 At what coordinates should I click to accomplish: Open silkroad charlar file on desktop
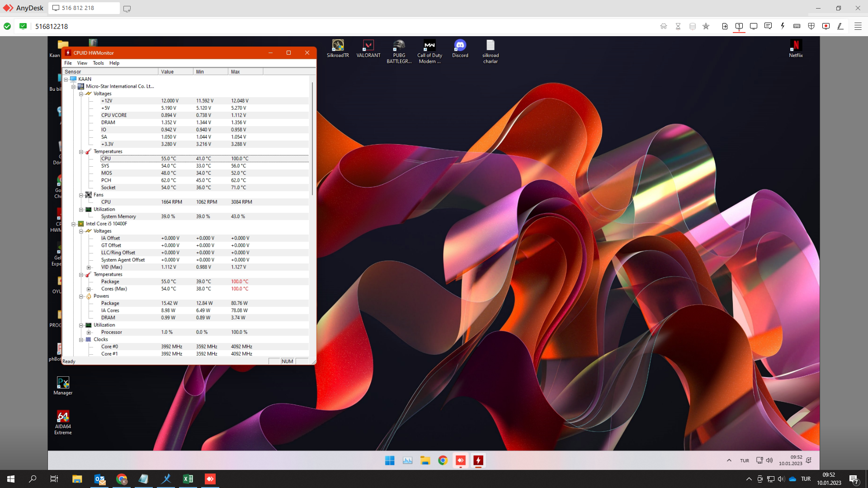tap(491, 52)
